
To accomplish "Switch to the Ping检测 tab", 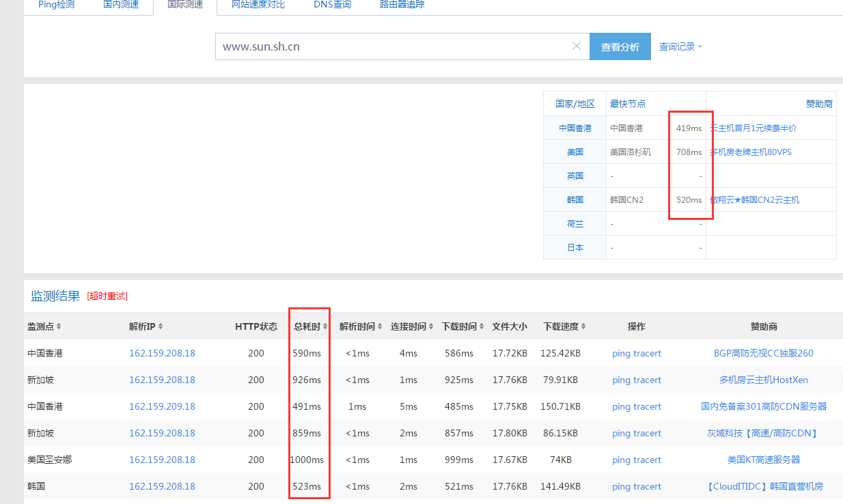I will 56,5.
